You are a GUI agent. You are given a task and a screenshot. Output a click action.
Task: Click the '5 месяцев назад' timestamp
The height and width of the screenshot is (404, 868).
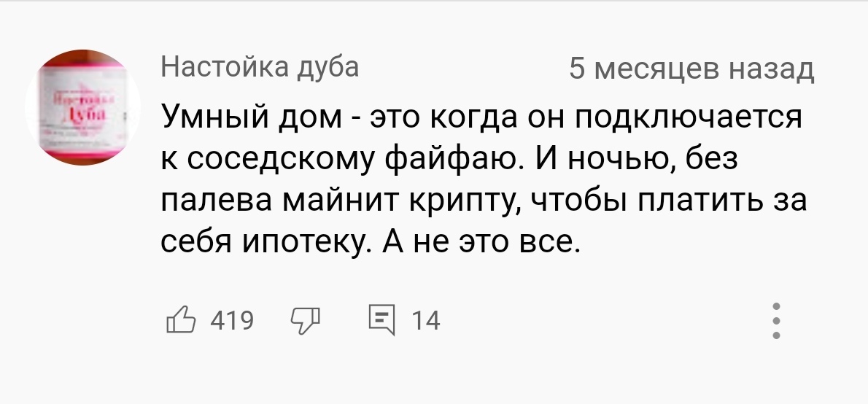coord(691,69)
